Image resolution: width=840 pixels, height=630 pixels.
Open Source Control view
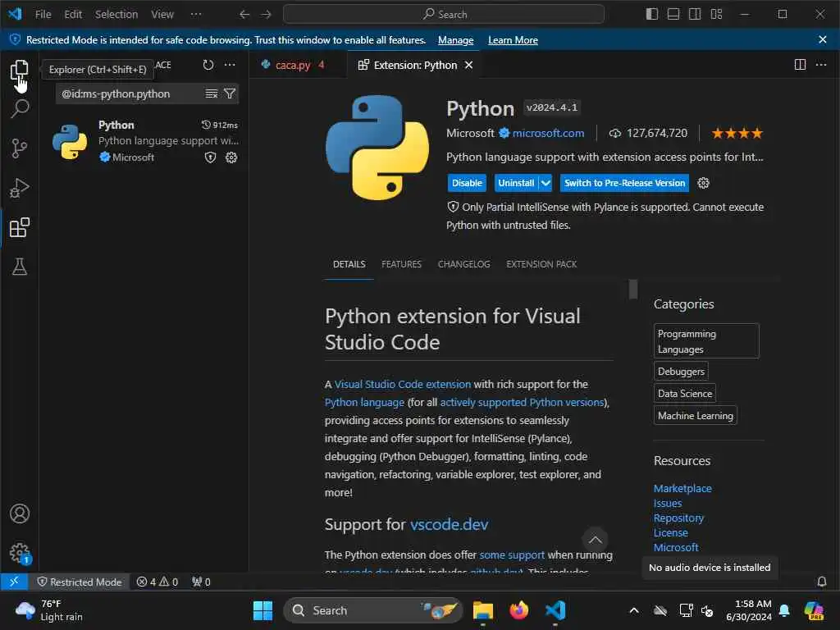point(20,148)
